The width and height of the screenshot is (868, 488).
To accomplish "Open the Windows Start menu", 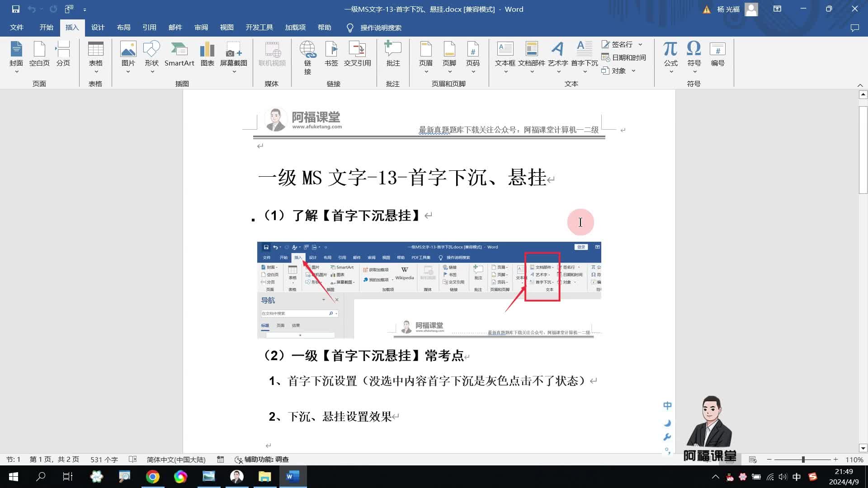I will coord(14,477).
